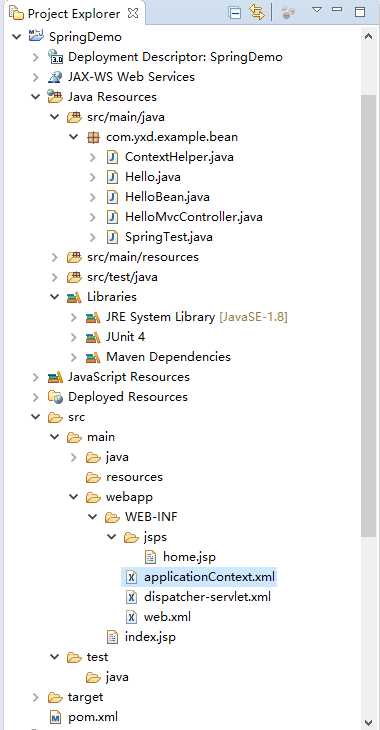This screenshot has height=730, width=380.
Task: Minimize the Project Explorer panel
Action: (338, 9)
